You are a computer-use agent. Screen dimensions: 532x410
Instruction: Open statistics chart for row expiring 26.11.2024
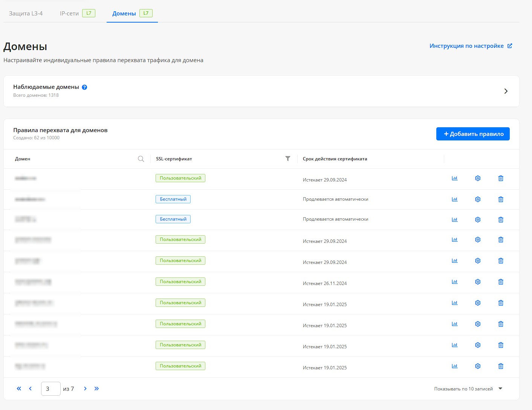click(455, 282)
